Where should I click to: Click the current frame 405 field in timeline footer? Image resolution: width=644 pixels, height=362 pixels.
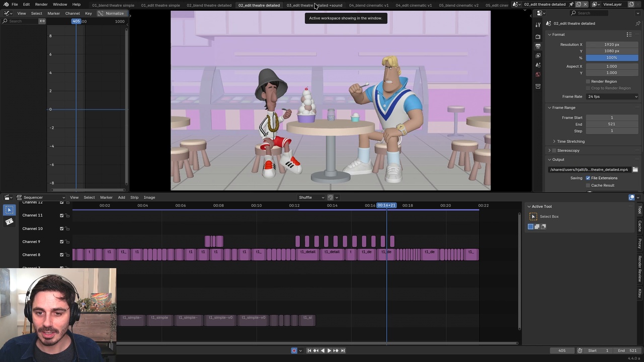562,350
